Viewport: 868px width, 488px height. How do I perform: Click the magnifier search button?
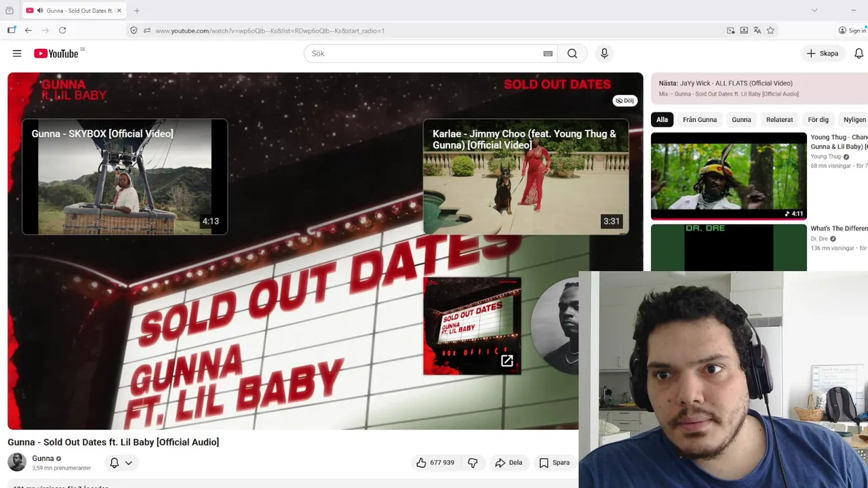point(572,54)
